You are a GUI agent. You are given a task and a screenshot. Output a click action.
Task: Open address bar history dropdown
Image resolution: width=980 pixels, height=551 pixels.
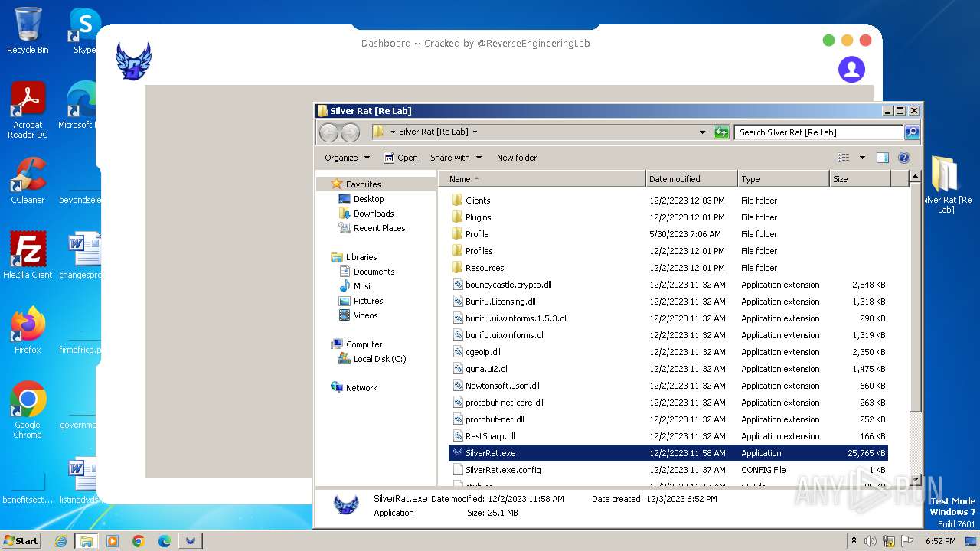coord(702,132)
